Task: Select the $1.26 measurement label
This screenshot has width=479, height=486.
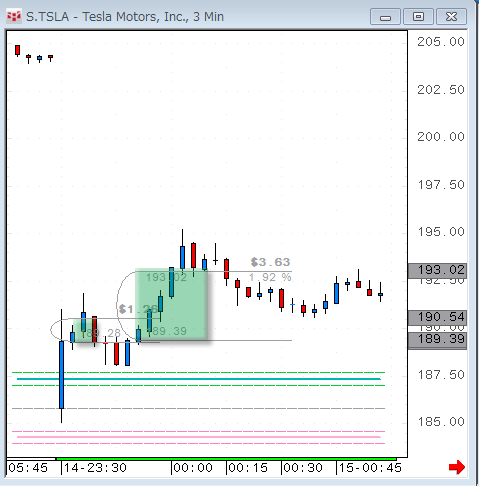Action: (x=138, y=309)
